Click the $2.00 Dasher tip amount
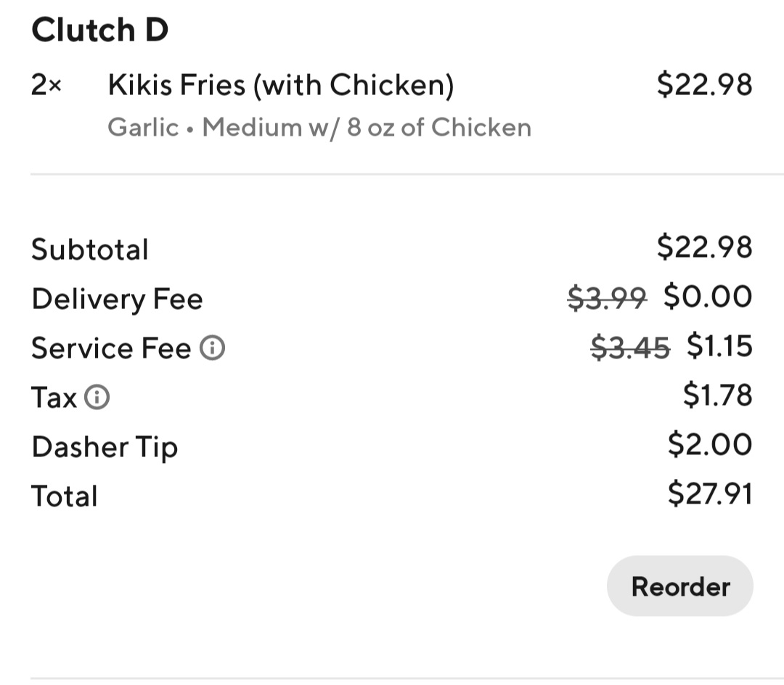 [x=709, y=445]
